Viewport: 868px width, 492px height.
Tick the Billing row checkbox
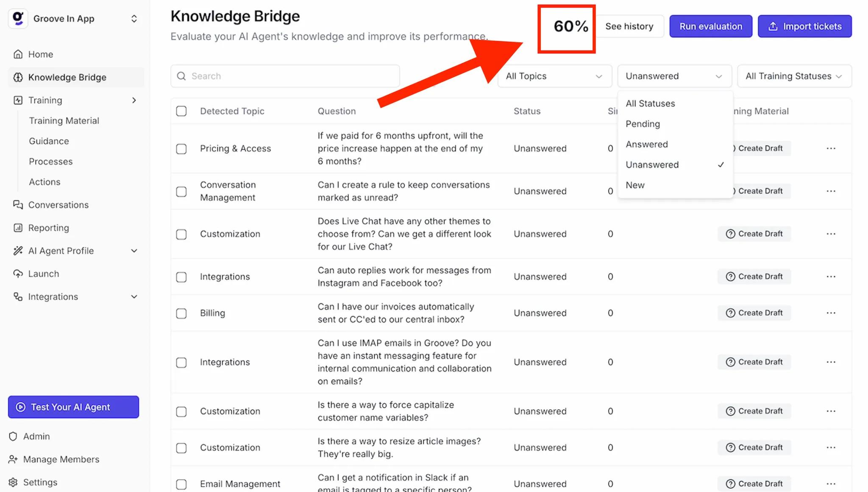[x=181, y=313]
